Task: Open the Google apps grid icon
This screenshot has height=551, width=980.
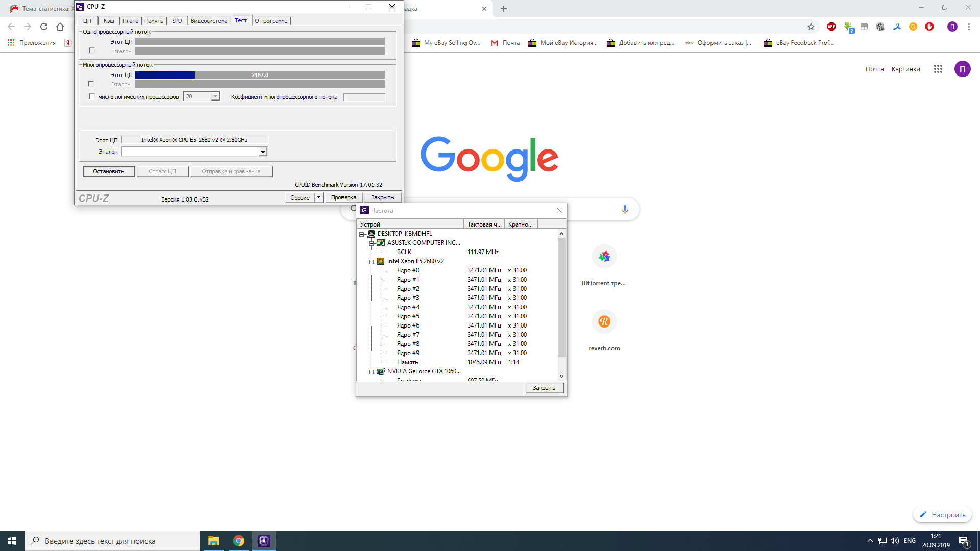Action: tap(938, 69)
